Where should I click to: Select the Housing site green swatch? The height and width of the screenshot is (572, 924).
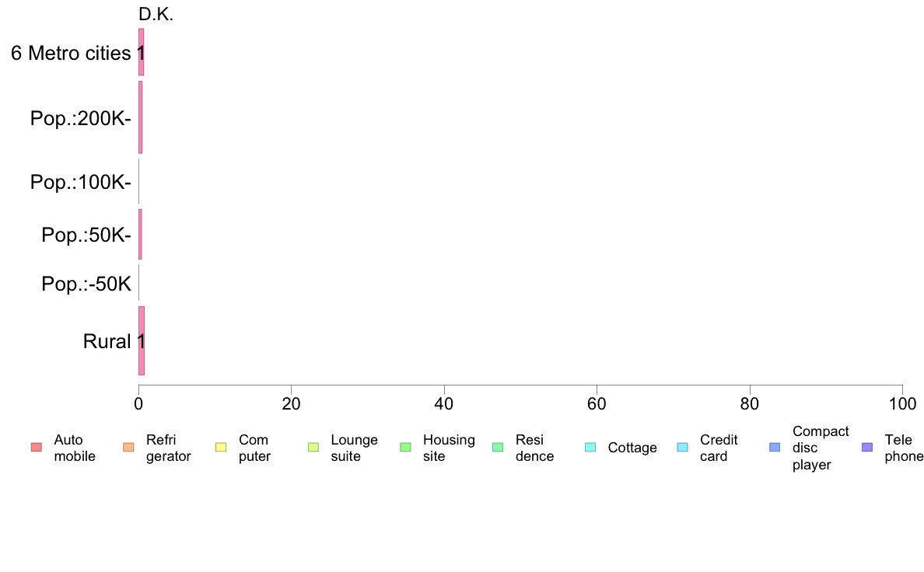[x=405, y=447]
